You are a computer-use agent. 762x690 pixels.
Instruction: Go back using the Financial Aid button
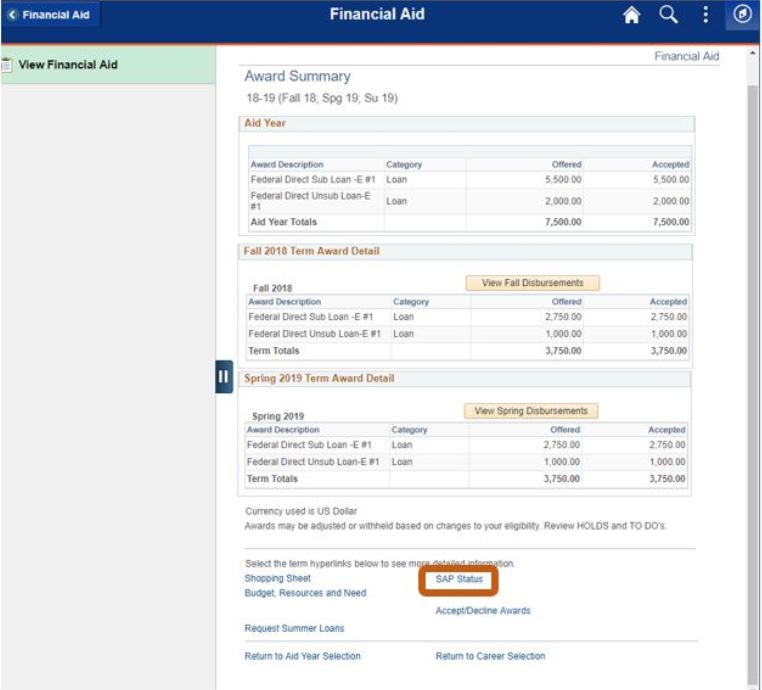click(50, 15)
